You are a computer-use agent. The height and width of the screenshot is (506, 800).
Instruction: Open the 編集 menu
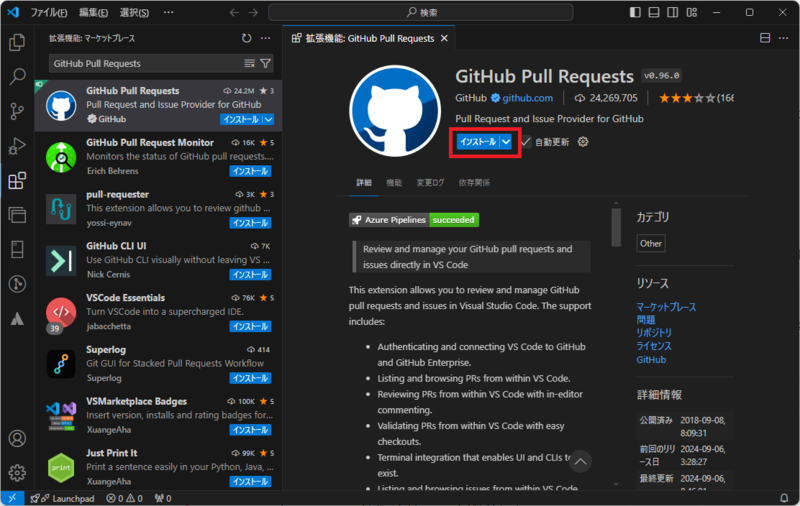(93, 12)
